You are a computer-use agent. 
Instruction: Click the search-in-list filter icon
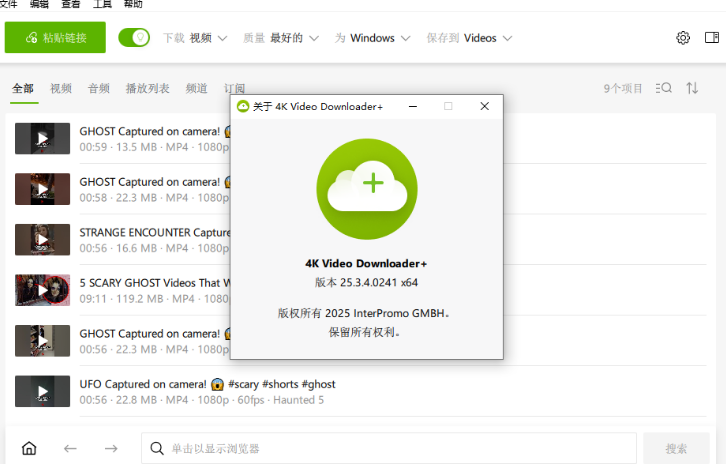click(664, 88)
